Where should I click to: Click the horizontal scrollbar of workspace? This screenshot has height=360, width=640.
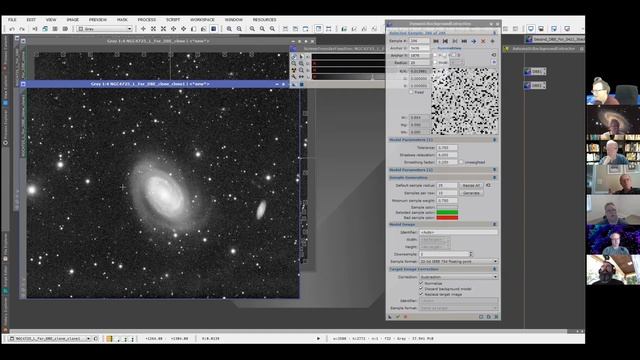click(288, 331)
